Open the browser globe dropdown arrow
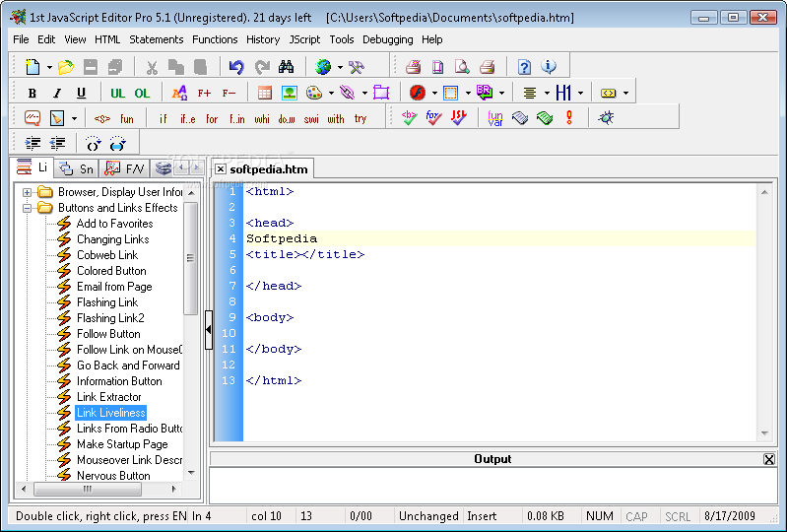 click(340, 67)
